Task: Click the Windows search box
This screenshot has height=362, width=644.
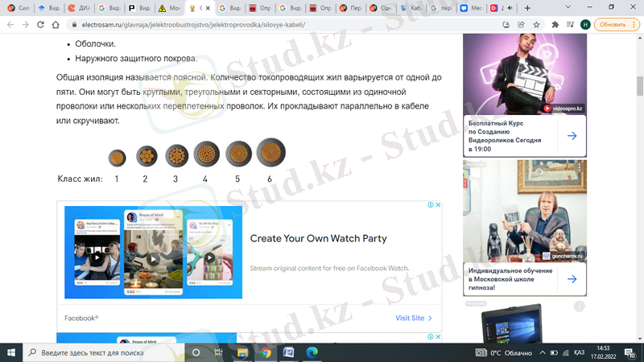Action: click(x=104, y=352)
